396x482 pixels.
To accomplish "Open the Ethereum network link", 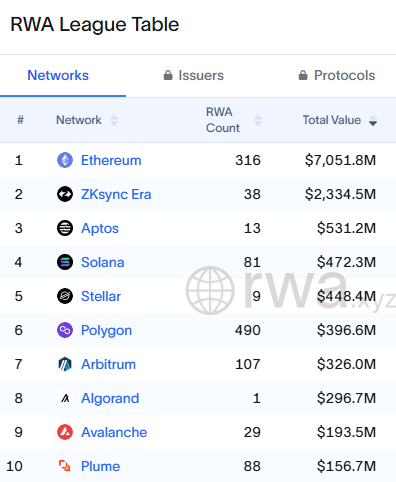I will click(111, 160).
